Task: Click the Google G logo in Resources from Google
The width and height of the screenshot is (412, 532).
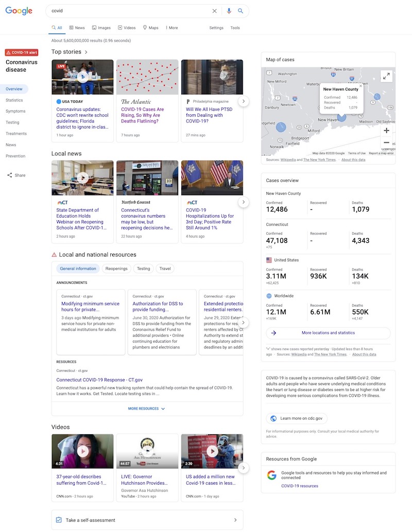Action: (272, 475)
